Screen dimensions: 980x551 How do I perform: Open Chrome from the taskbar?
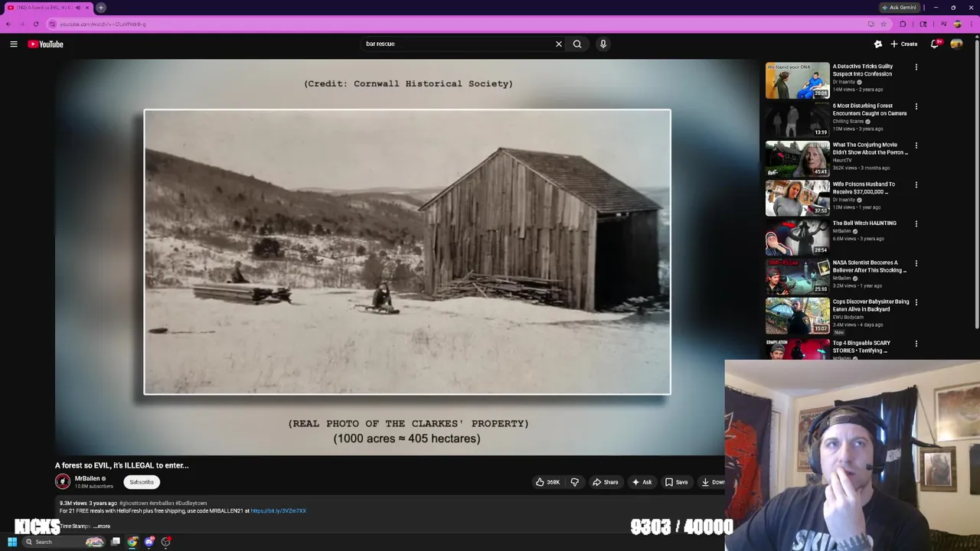[132, 542]
